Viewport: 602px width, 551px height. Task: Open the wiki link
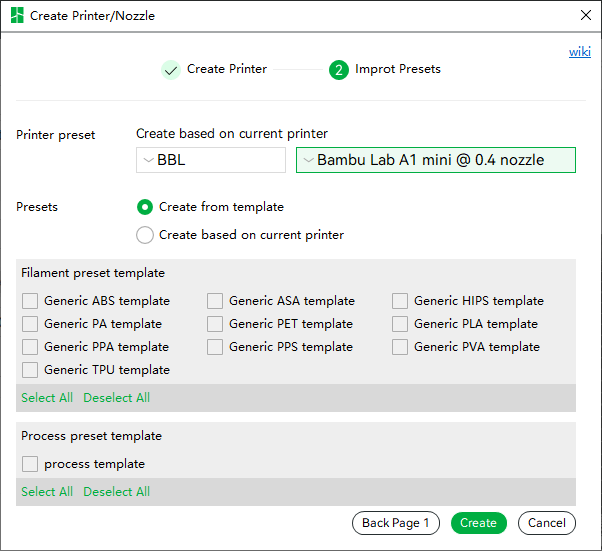[x=579, y=51]
